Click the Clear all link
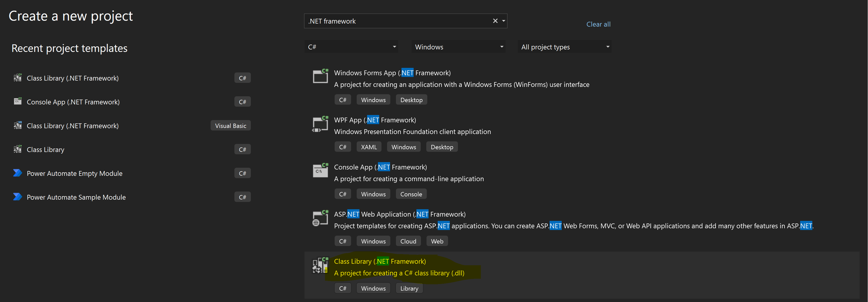The height and width of the screenshot is (302, 868). [598, 24]
